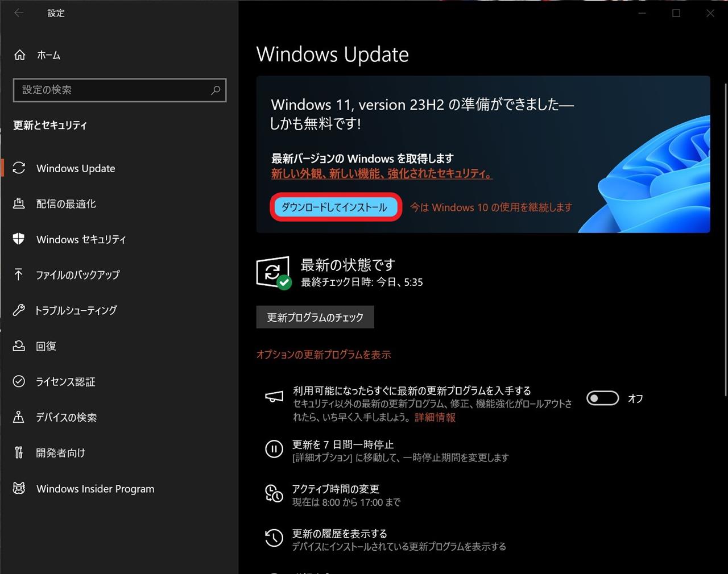Open 更新の履歴を表示する option text

click(340, 534)
